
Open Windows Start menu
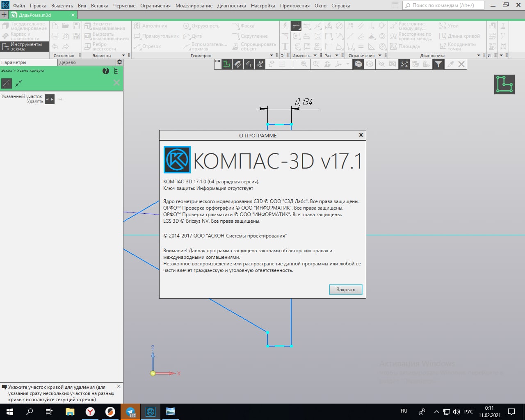(10, 411)
